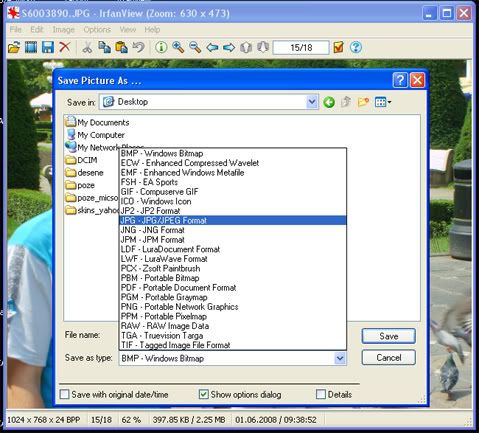Toggle the Save as type dropdown arrow
Screen dimensions: 479x433
tap(340, 358)
